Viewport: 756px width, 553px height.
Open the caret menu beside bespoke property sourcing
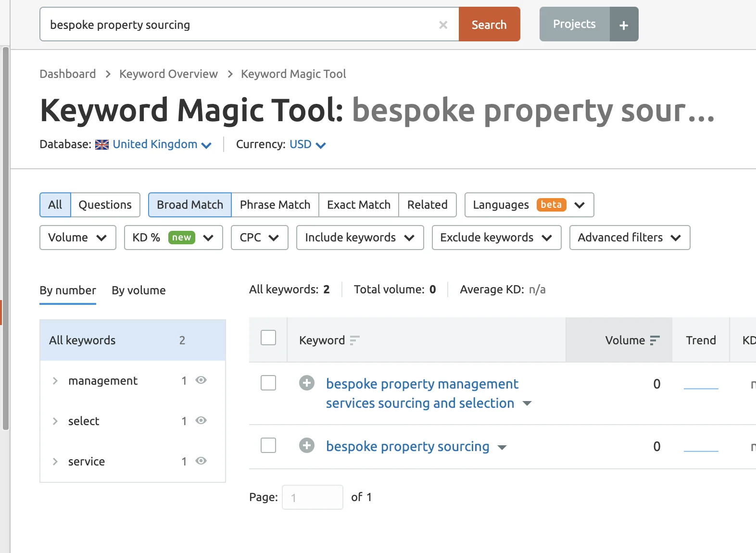click(x=502, y=448)
